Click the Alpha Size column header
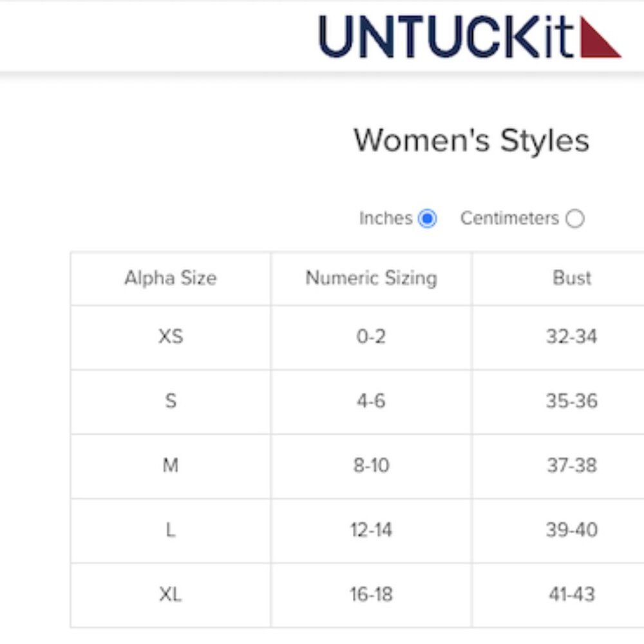This screenshot has width=644, height=644. pos(171,278)
